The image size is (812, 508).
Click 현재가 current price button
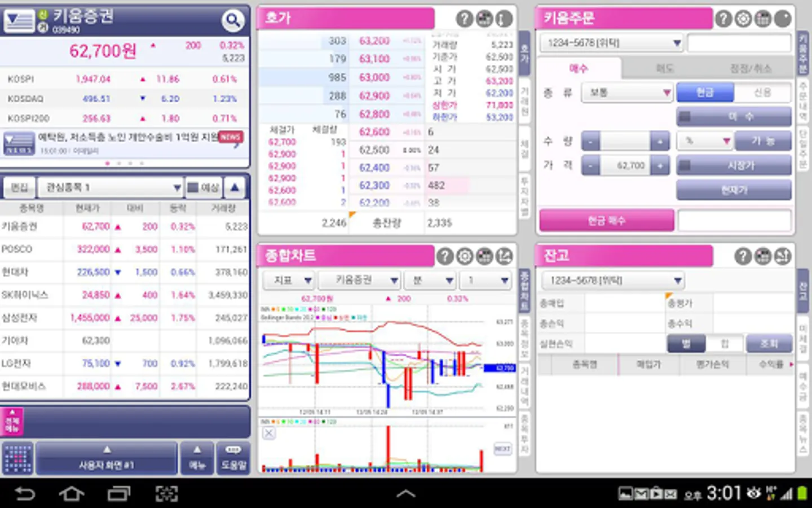734,190
